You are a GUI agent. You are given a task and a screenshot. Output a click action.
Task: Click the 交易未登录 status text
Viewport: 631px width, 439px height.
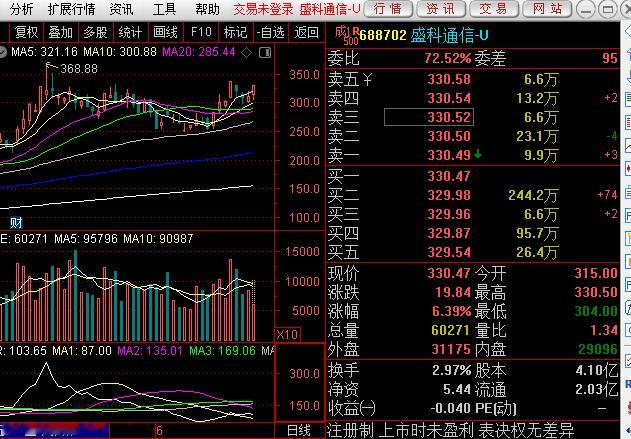click(x=263, y=9)
